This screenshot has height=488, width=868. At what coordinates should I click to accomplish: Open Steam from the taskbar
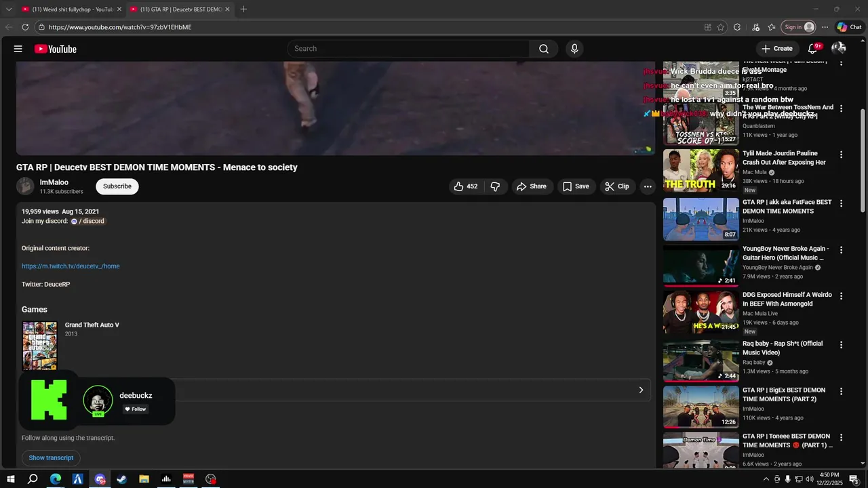point(122,479)
